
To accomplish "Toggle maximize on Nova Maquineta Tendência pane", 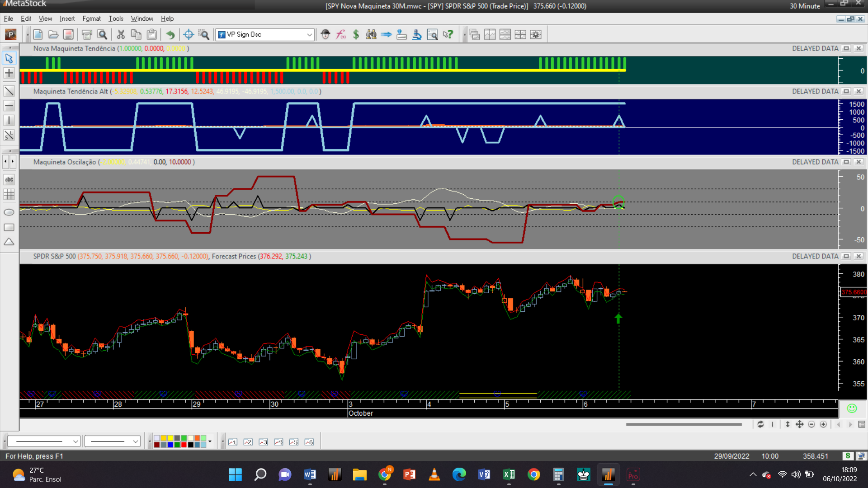I will 846,48.
